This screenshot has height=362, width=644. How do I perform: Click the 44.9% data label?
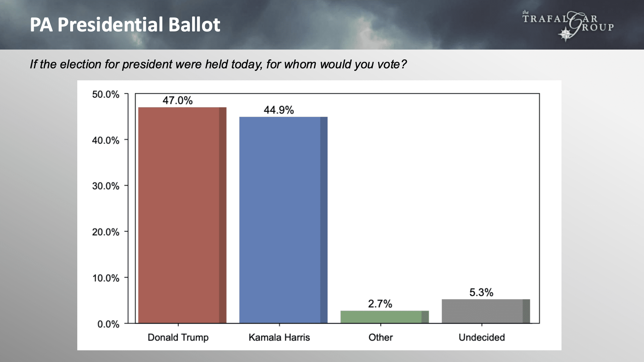click(x=279, y=110)
